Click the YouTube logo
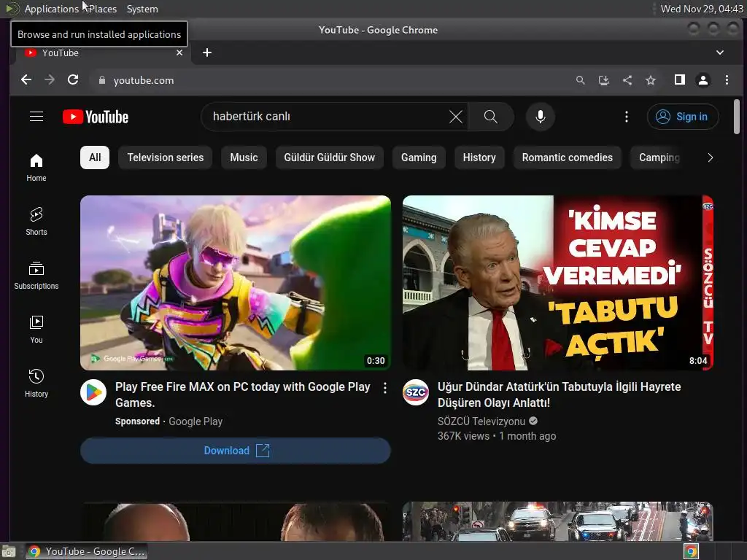Screen dimensions: 747x560 (x=96, y=117)
